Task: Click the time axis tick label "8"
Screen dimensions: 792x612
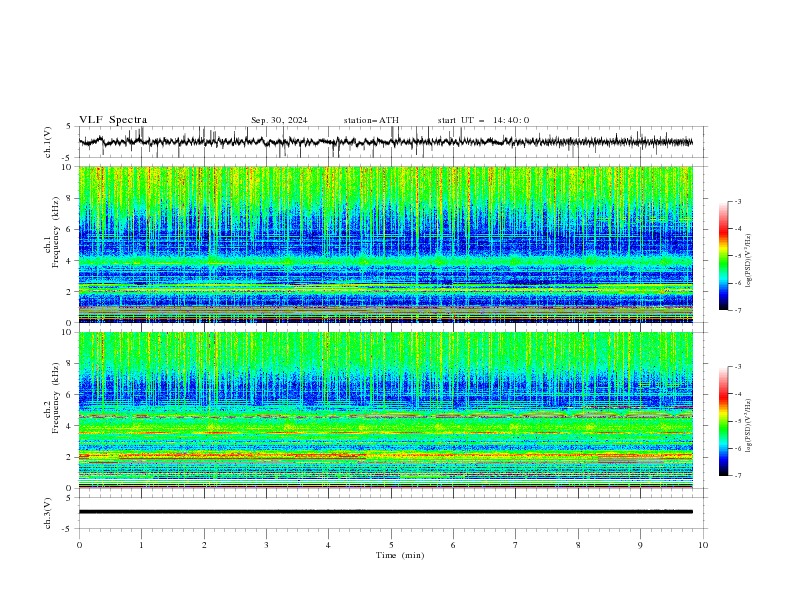Action: click(578, 545)
